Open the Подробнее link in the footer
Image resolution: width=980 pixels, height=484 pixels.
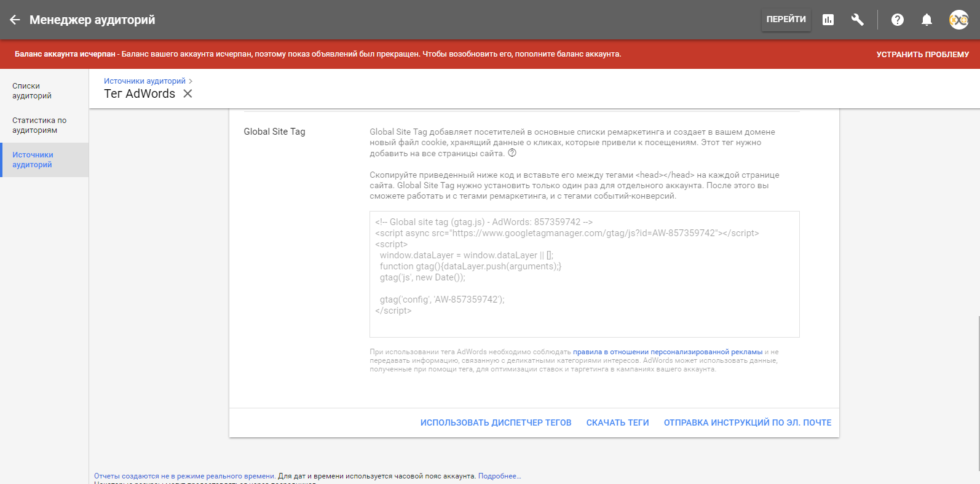point(499,476)
